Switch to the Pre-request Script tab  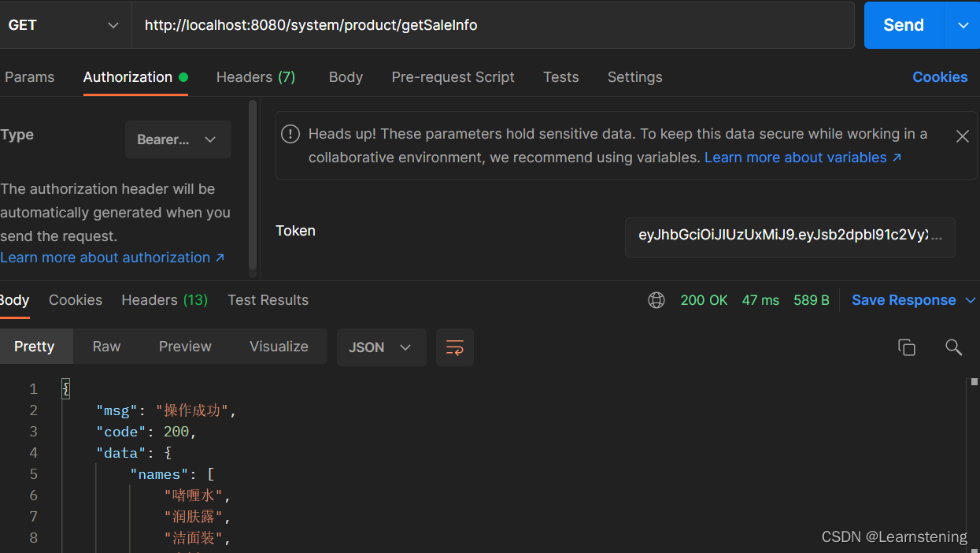453,77
